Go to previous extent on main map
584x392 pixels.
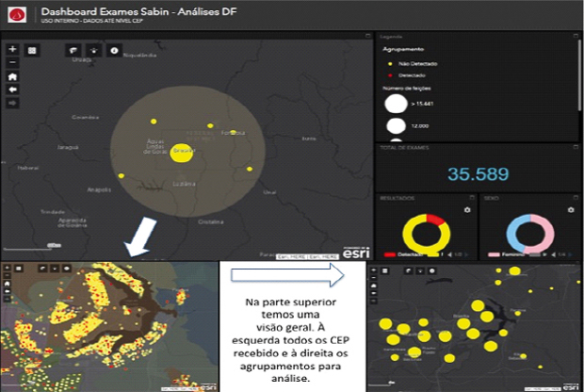click(x=12, y=90)
